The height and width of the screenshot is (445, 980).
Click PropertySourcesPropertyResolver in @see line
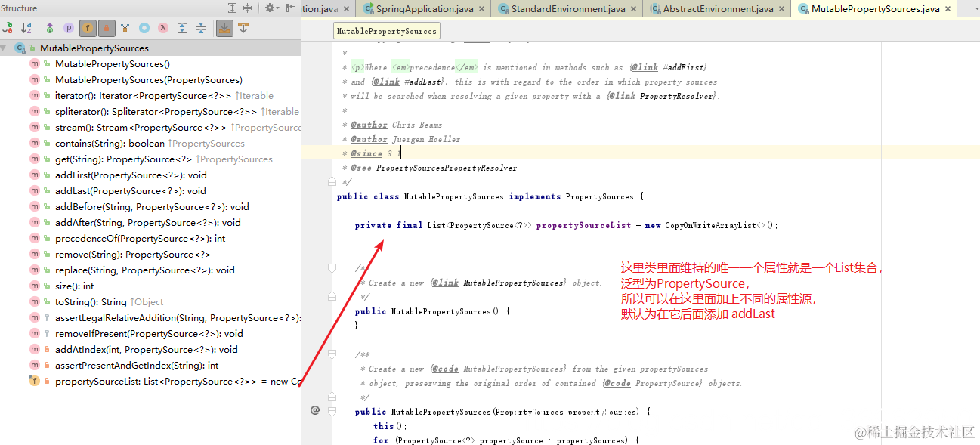tap(447, 168)
